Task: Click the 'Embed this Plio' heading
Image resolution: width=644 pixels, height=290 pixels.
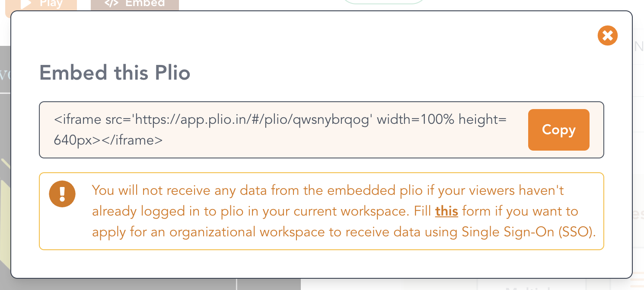Action: pos(115,72)
